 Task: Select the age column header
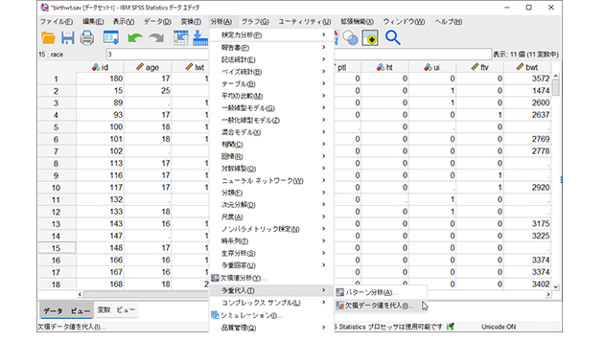(148, 67)
